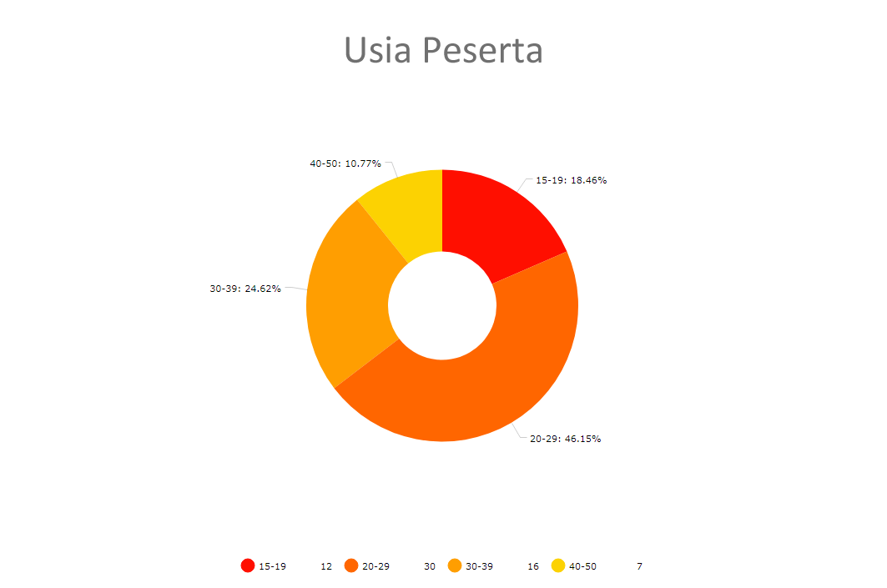
Task: Click the red 15-19 legend marker
Action: [x=248, y=566]
